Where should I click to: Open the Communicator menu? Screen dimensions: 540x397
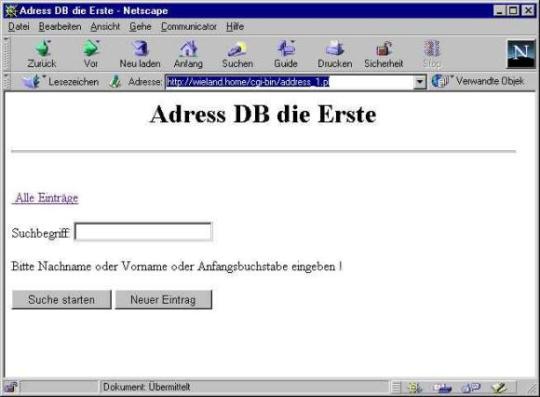189,27
